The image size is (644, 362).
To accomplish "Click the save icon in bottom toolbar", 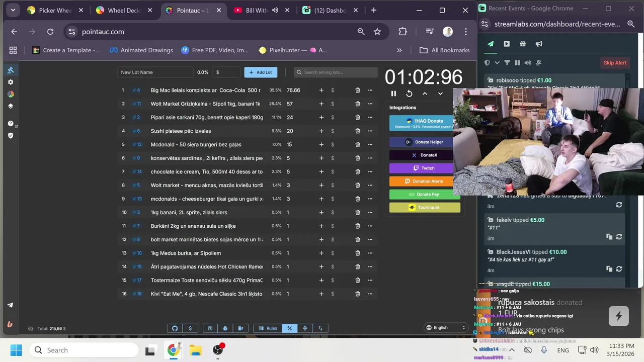I will pyautogui.click(x=210, y=328).
